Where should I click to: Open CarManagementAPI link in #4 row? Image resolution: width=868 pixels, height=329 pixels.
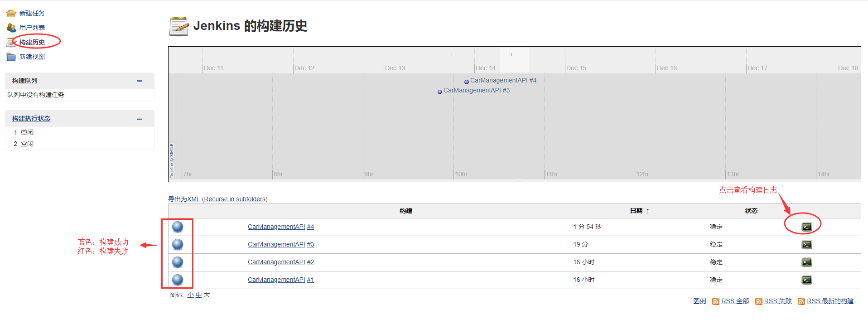click(x=276, y=227)
